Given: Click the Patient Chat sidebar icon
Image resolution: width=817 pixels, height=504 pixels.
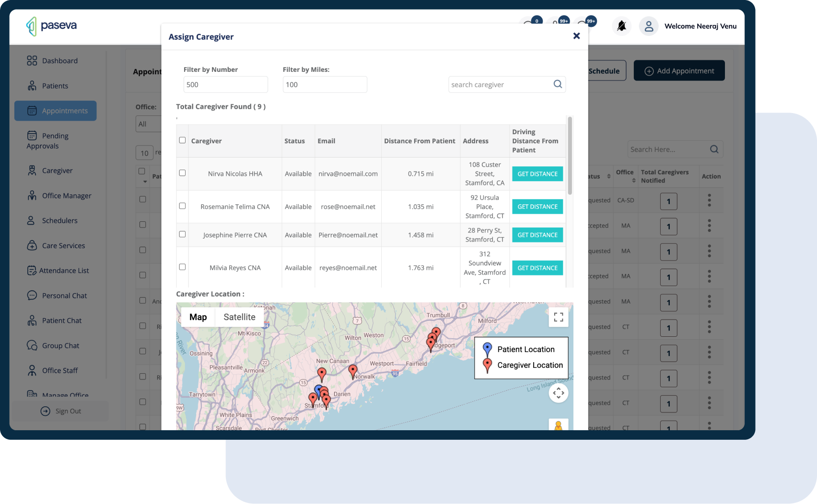Looking at the screenshot, I should coord(32,321).
